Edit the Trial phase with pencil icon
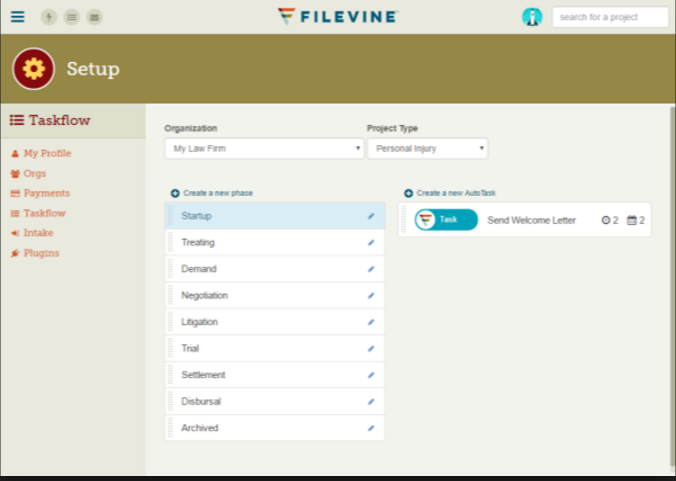 coord(371,349)
